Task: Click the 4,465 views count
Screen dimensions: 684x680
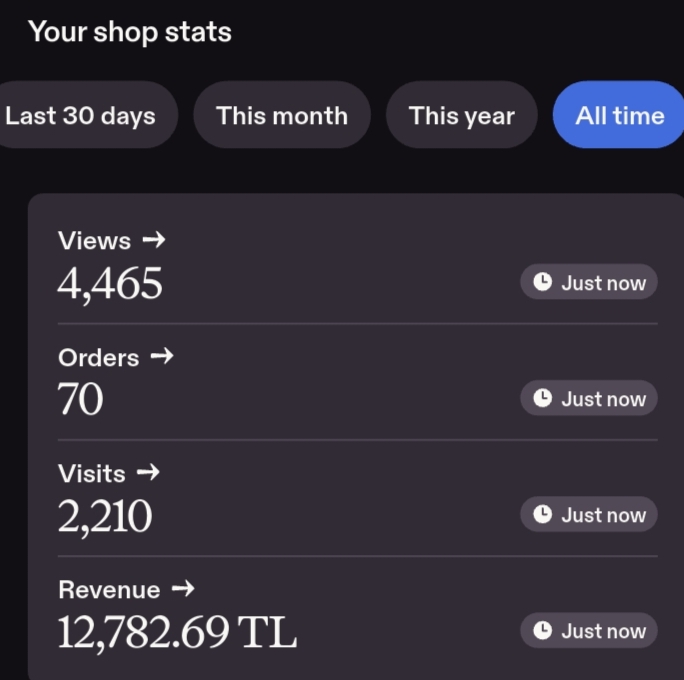Action: pos(110,284)
